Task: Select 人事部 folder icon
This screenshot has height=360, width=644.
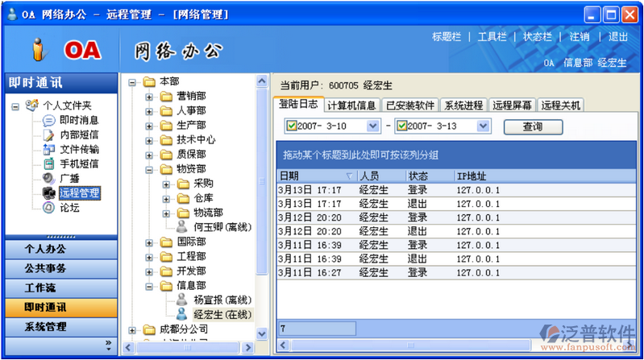Action: pos(166,111)
